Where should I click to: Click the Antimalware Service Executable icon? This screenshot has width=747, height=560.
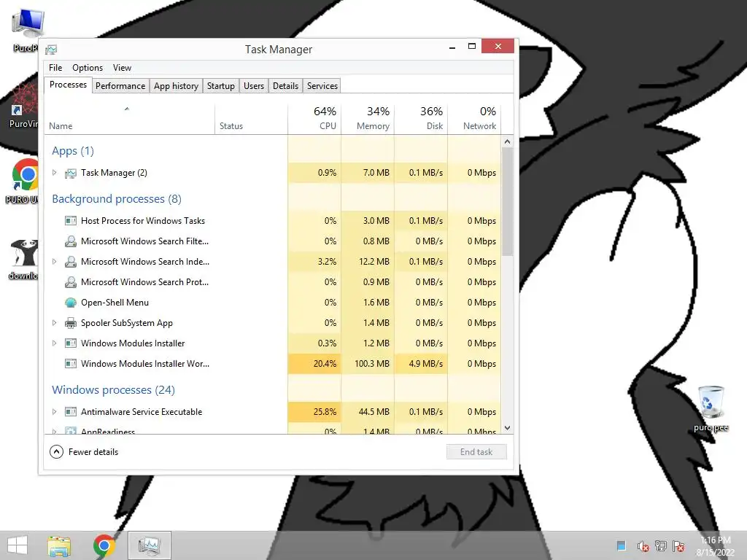[71, 412]
